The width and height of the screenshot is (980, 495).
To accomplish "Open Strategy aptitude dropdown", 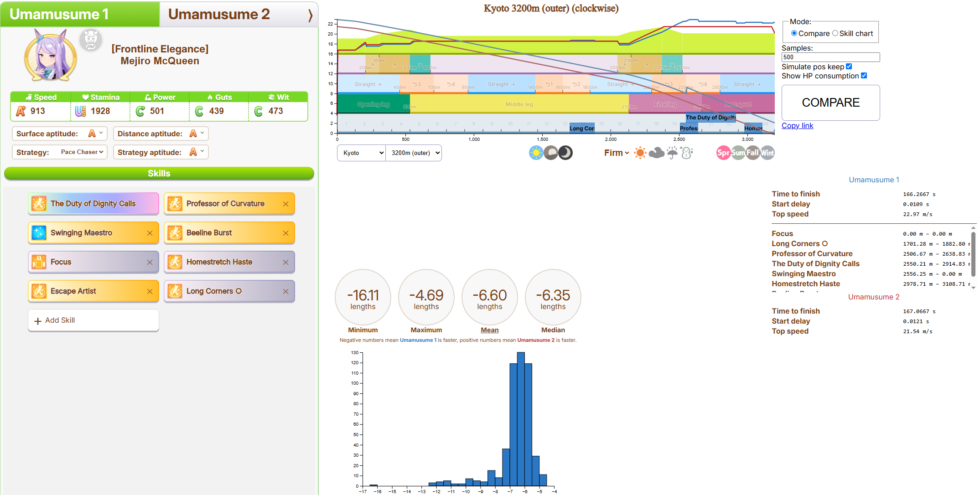I will click(x=197, y=152).
